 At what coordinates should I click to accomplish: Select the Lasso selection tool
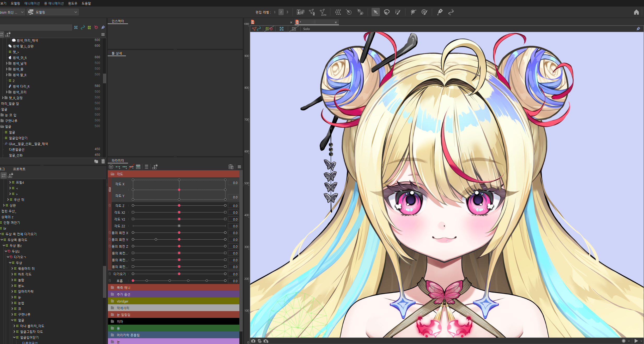pos(387,12)
